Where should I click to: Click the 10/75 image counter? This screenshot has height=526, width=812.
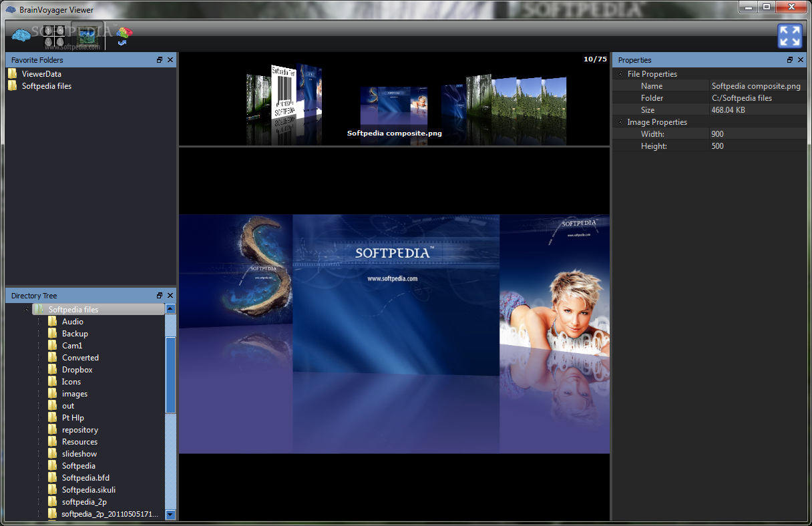click(x=595, y=59)
